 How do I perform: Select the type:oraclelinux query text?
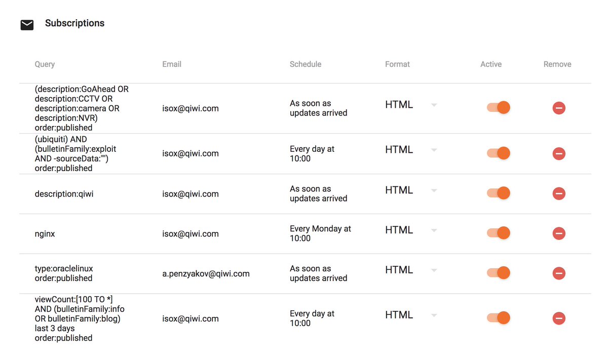click(x=64, y=273)
